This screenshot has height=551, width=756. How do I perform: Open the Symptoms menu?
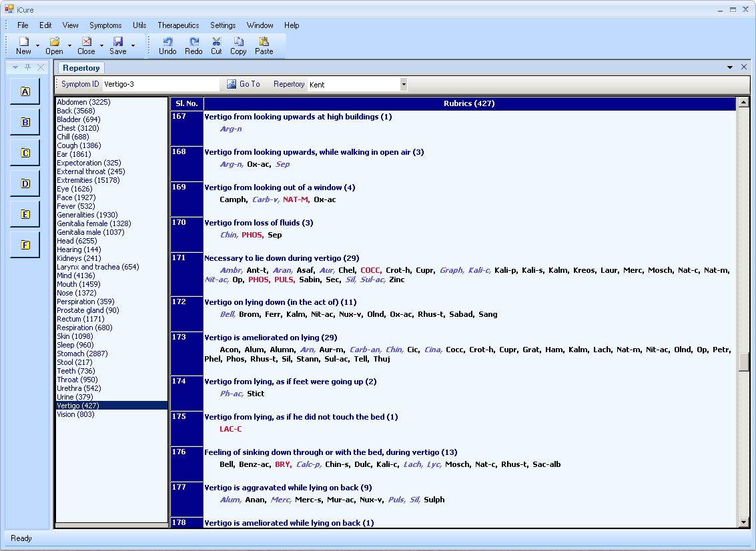point(105,25)
